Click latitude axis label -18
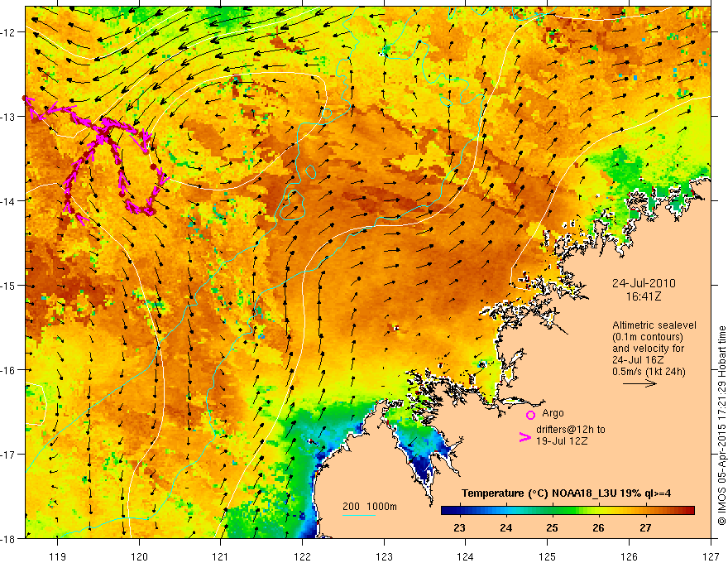728x563 pixels. click(8, 539)
